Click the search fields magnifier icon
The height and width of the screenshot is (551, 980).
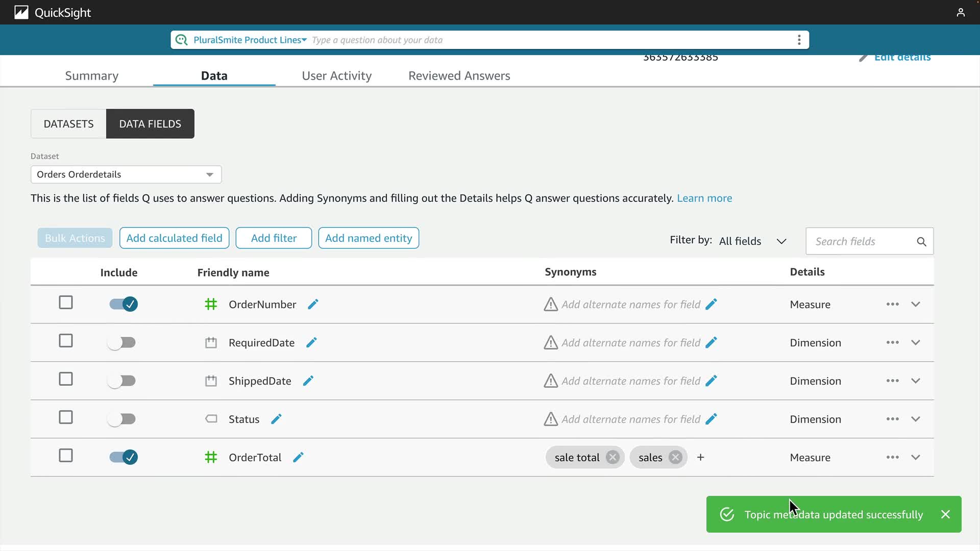[x=921, y=241]
